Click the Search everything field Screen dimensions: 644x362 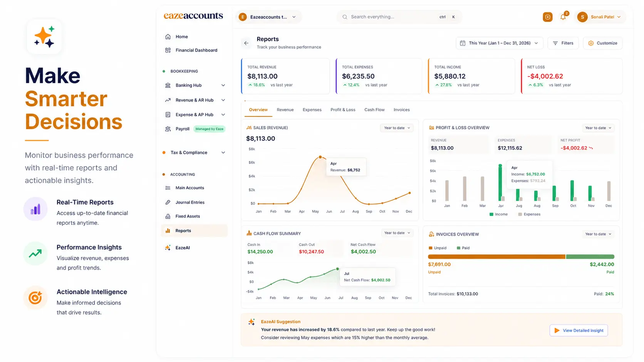click(399, 17)
